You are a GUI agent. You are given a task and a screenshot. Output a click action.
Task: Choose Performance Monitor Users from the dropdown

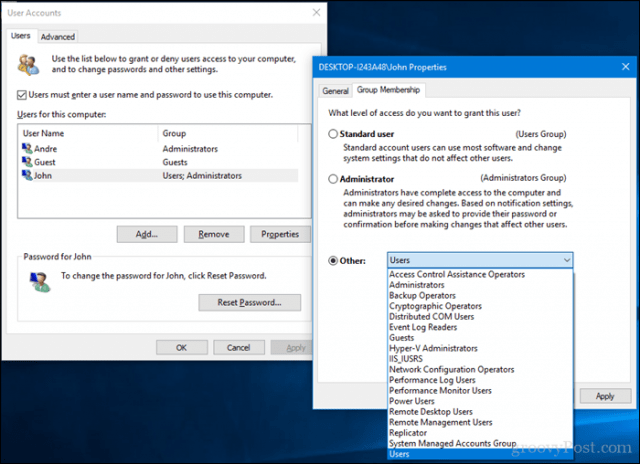(x=480, y=391)
